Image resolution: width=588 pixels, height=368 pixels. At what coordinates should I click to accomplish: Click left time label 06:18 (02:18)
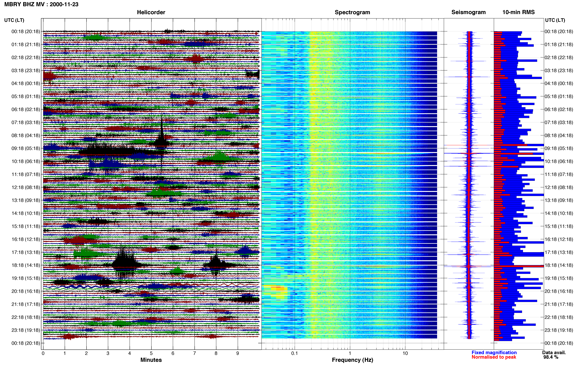pos(26,109)
